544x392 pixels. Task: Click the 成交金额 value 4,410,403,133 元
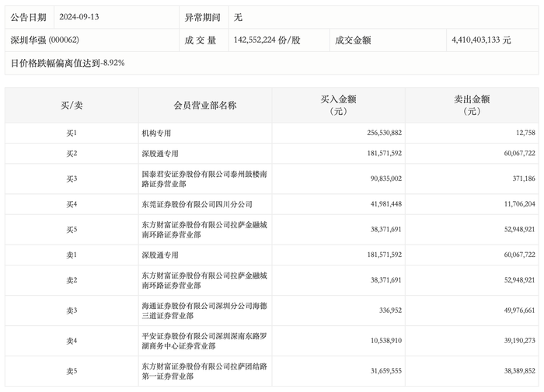(x=481, y=40)
